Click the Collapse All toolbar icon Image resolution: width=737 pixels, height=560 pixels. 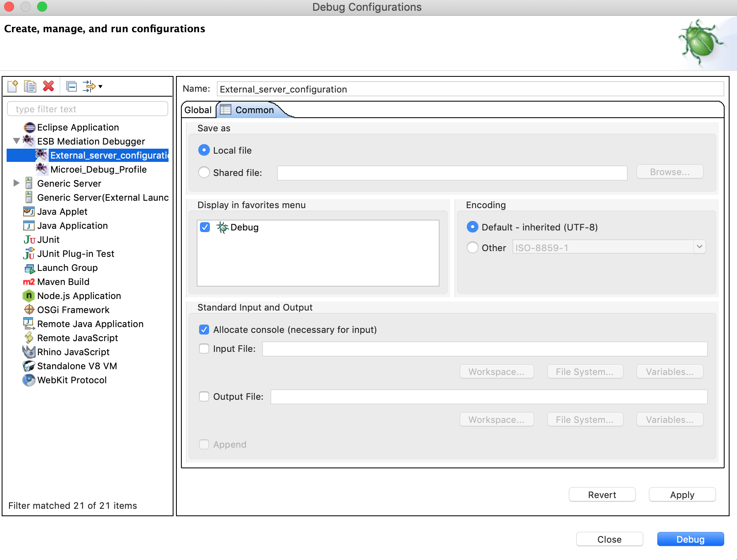pos(71,86)
